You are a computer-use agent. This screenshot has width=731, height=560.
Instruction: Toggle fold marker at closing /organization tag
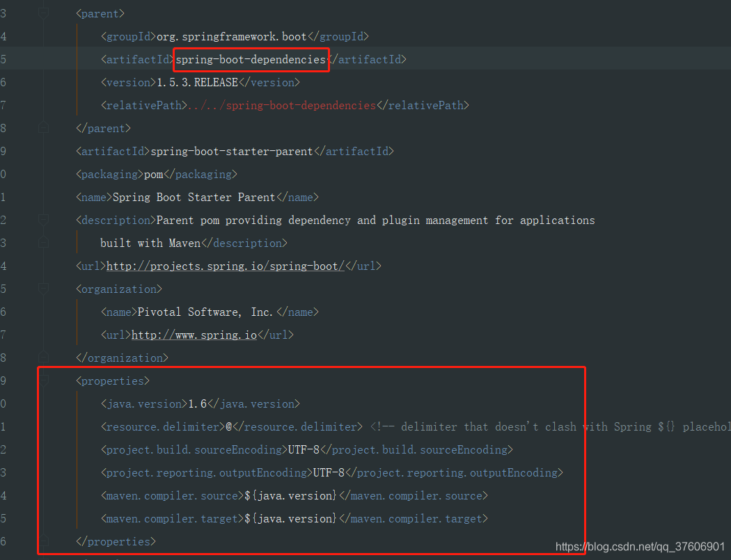point(43,358)
